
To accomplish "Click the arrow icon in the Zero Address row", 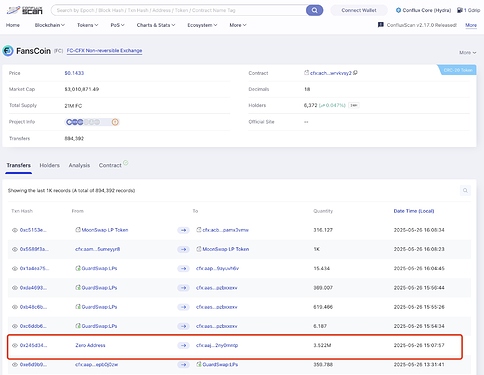I will pyautogui.click(x=183, y=345).
